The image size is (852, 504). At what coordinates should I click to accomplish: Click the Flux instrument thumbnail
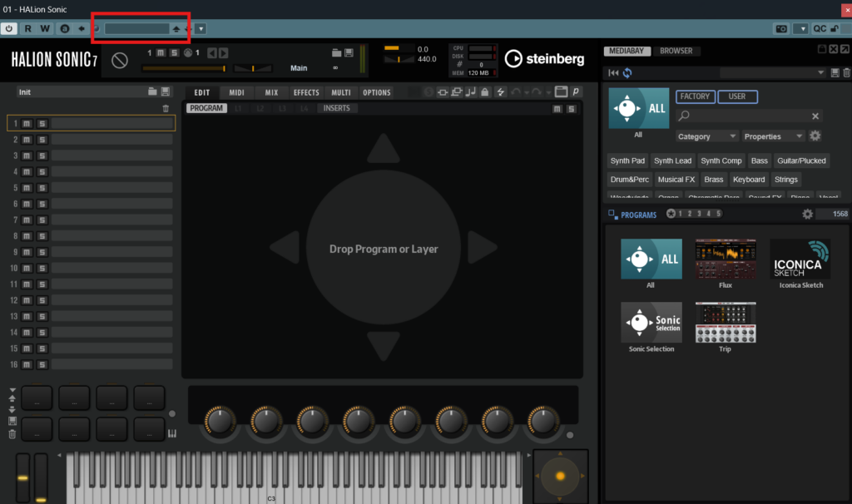click(x=725, y=259)
